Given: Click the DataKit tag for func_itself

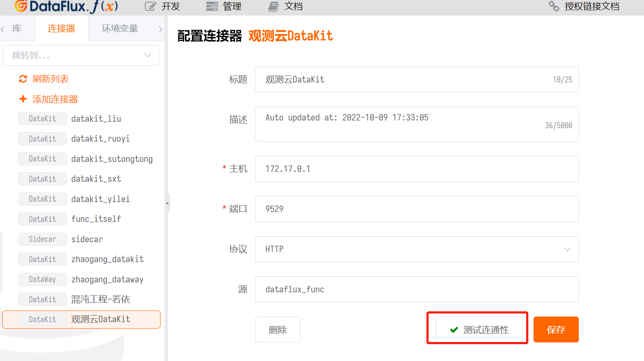Looking at the screenshot, I should click(42, 219).
